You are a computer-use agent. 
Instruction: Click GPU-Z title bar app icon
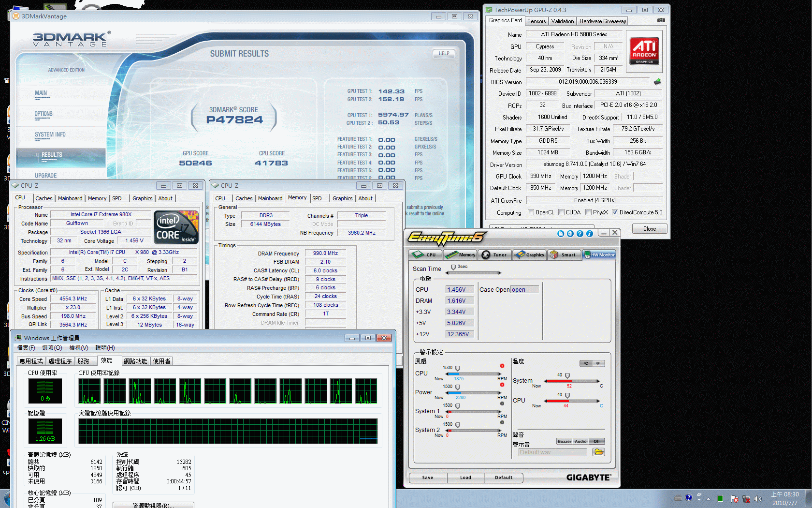489,10
